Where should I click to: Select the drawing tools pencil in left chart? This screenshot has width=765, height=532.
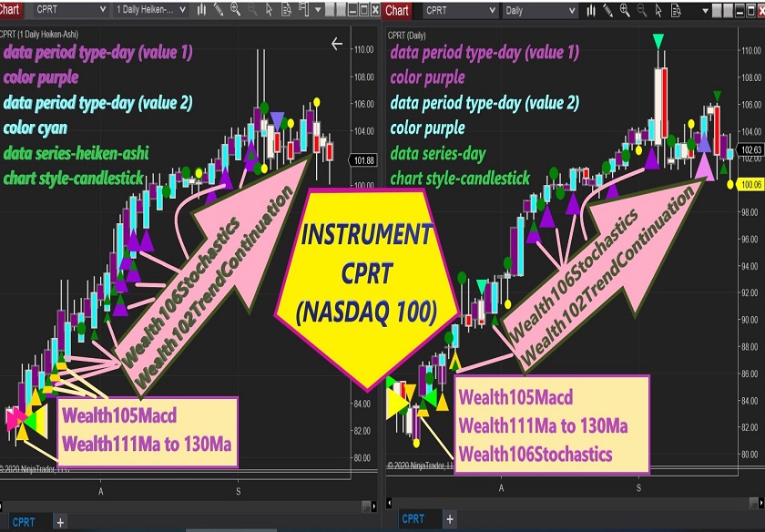click(218, 10)
